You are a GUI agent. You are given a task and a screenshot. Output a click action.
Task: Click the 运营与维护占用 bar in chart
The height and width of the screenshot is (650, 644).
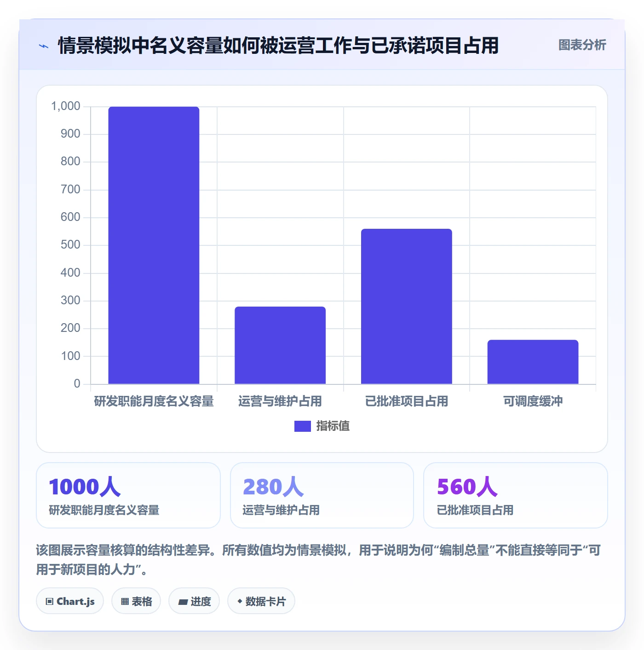click(x=280, y=345)
